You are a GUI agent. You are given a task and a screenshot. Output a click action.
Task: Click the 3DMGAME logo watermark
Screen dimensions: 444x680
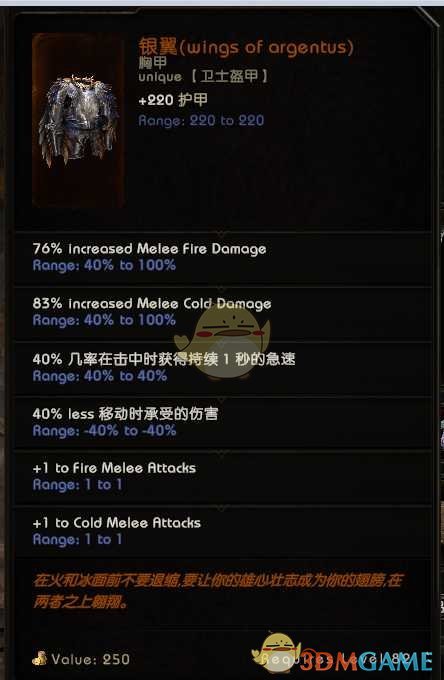366,661
